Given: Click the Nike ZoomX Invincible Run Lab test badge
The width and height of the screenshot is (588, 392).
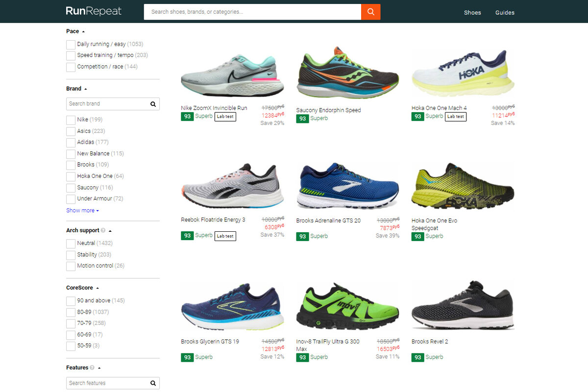Looking at the screenshot, I should point(225,117).
